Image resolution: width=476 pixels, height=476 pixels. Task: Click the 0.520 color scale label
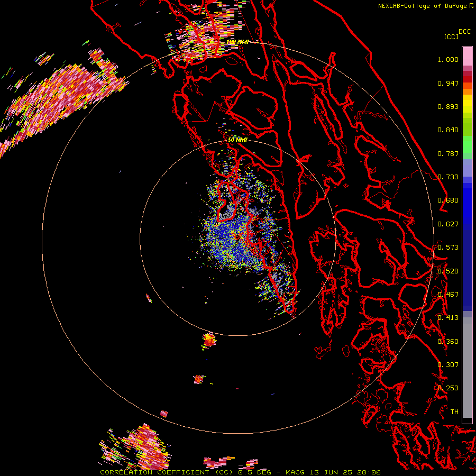(x=448, y=271)
